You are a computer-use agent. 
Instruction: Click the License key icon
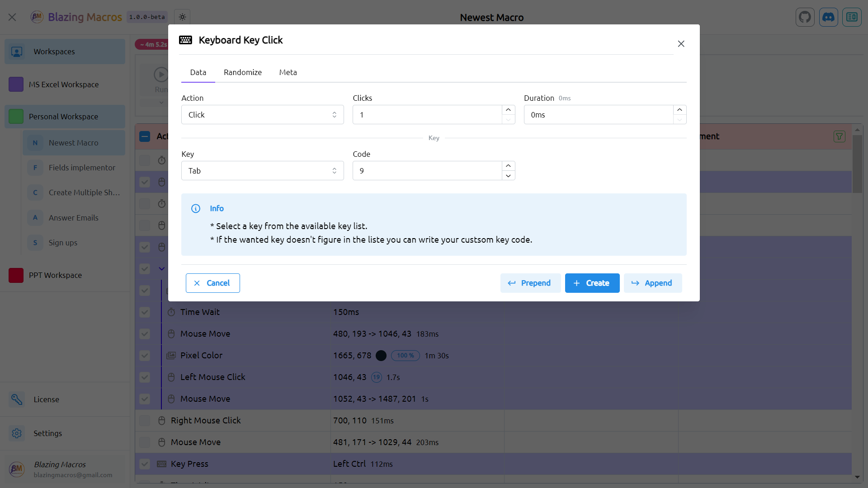tap(17, 399)
